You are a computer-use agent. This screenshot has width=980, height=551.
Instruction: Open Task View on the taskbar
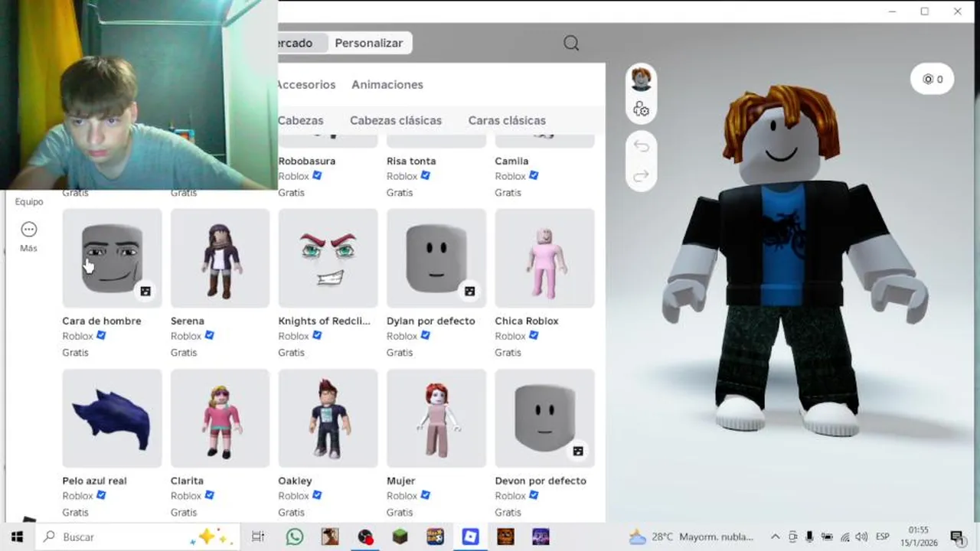point(258,536)
